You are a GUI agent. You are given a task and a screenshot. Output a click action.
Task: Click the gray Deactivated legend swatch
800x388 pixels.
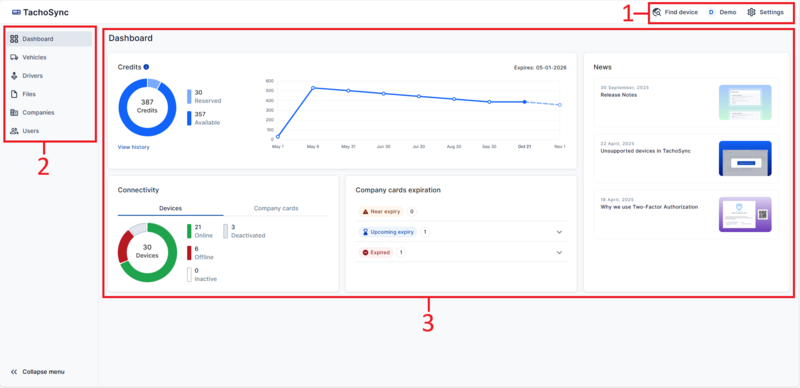pos(226,231)
